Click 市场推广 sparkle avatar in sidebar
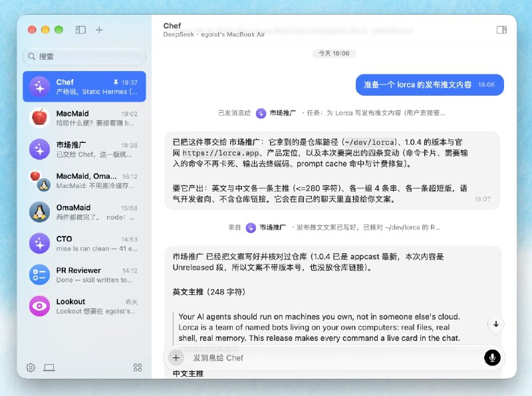 point(39,149)
